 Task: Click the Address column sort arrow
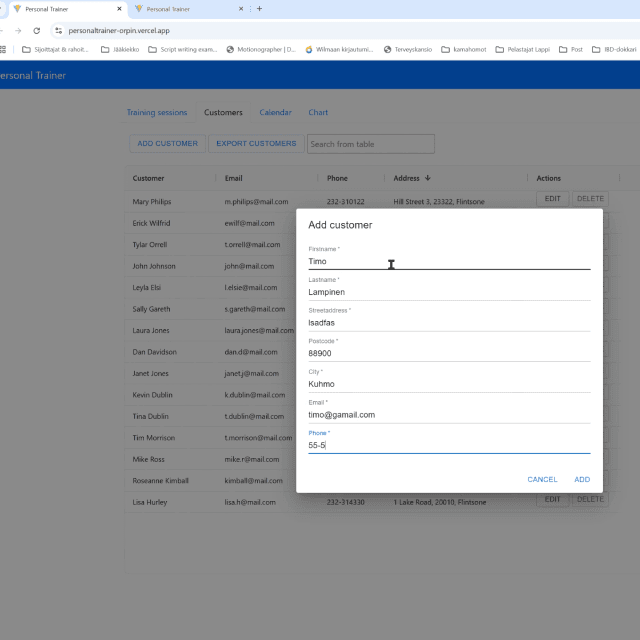click(x=428, y=179)
